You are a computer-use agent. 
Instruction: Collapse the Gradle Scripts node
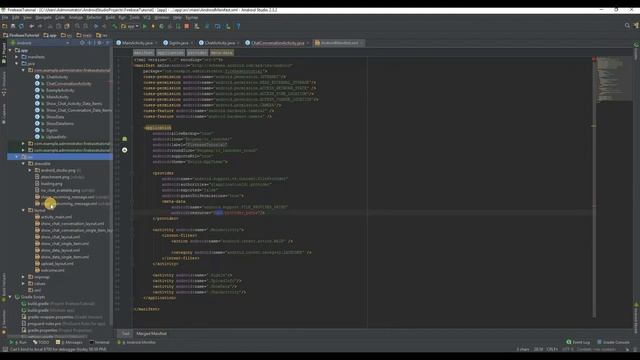(10, 297)
